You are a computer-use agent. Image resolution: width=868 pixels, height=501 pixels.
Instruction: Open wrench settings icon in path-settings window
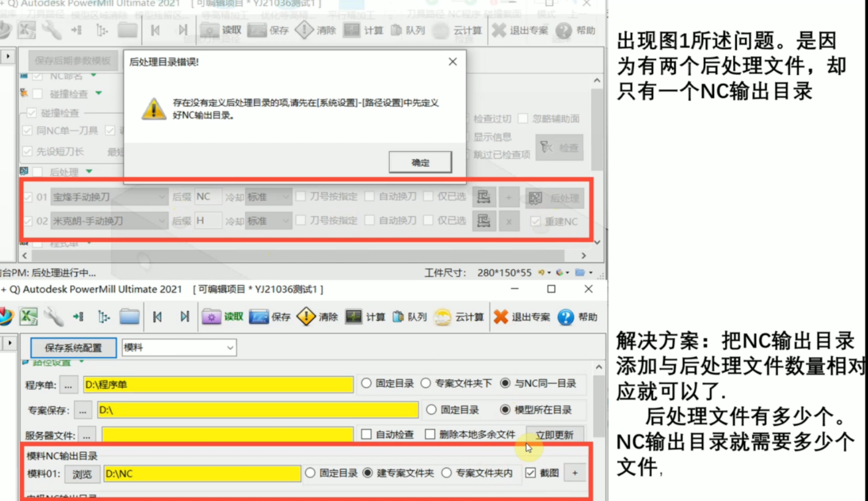[x=54, y=317]
